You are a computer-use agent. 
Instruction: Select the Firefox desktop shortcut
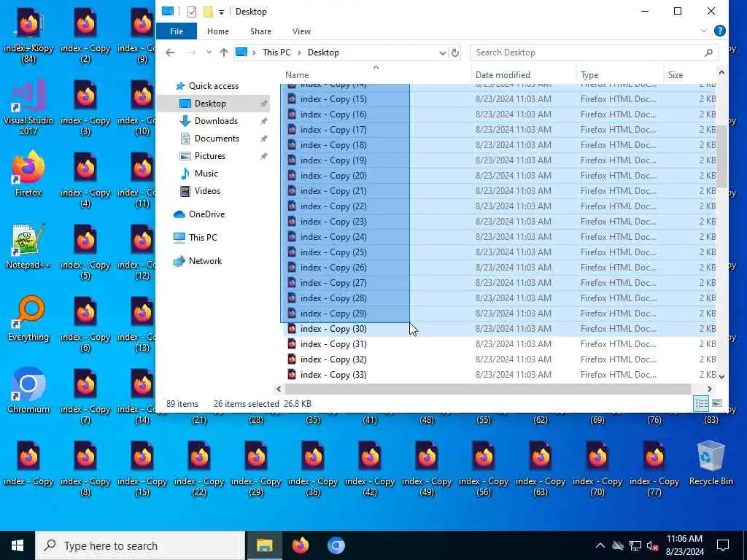click(x=28, y=174)
